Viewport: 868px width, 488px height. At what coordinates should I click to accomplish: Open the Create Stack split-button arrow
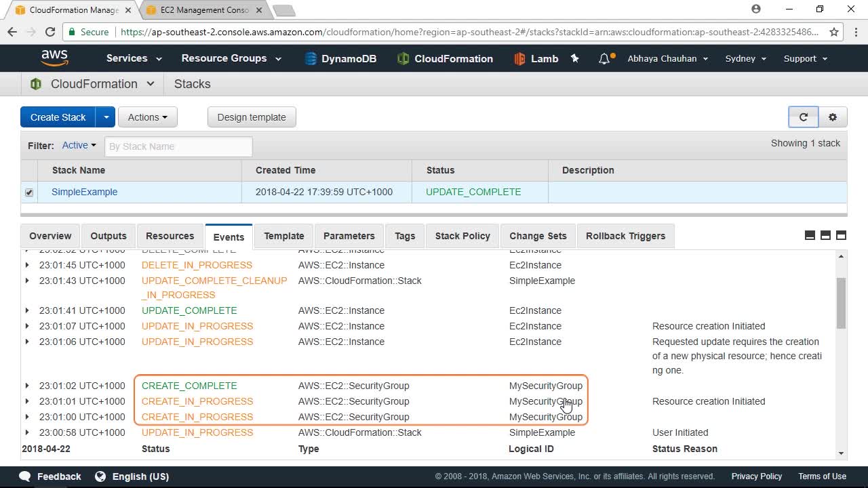coord(105,117)
